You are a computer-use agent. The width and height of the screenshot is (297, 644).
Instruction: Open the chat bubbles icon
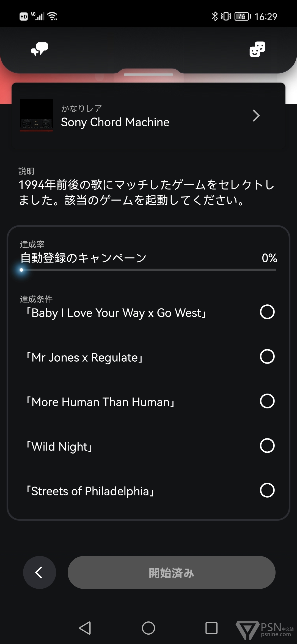coord(40,49)
